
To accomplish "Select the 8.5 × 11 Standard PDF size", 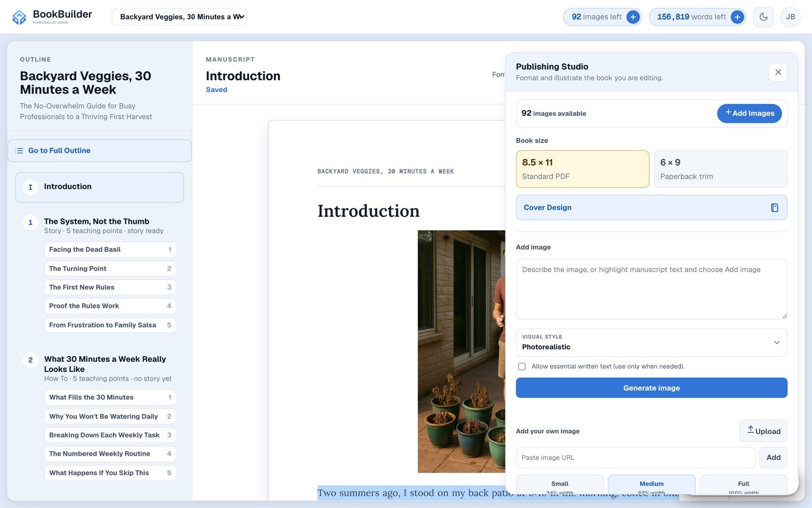I will (x=582, y=169).
